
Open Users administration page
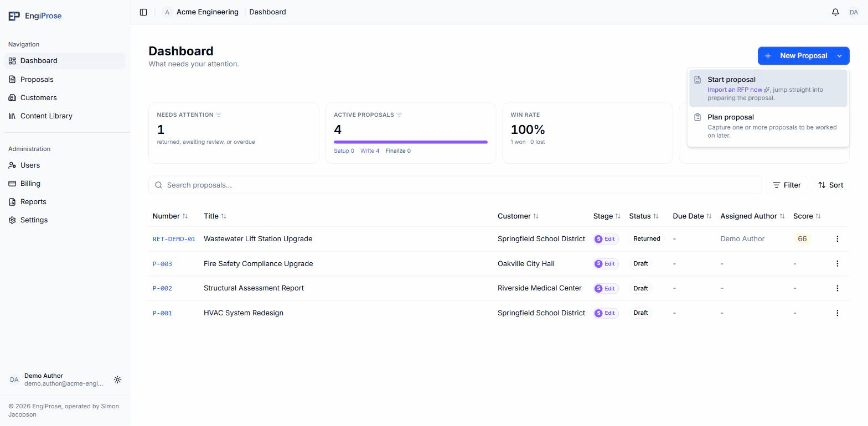point(65,165)
